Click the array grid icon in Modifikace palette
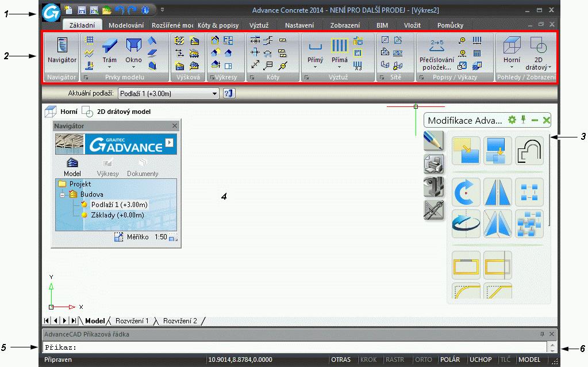Screen dimensions: 588x367 [x=529, y=192]
